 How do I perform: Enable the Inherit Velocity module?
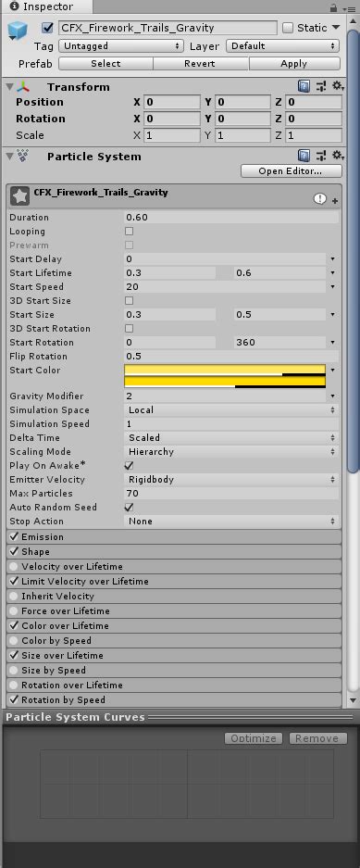point(15,597)
